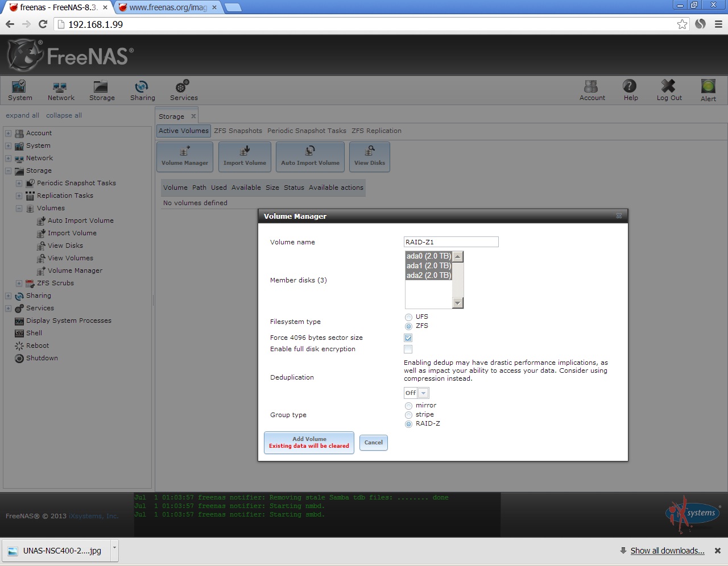
Task: Select UFS as the filesystem type
Action: (408, 317)
